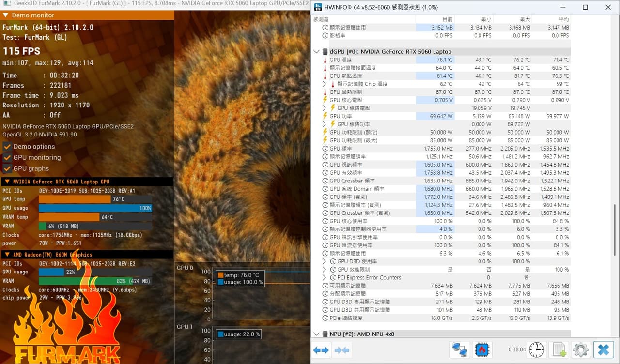
Task: Select the 顯示記憶體控制器使用率 row
Action: pyautogui.click(x=442, y=229)
